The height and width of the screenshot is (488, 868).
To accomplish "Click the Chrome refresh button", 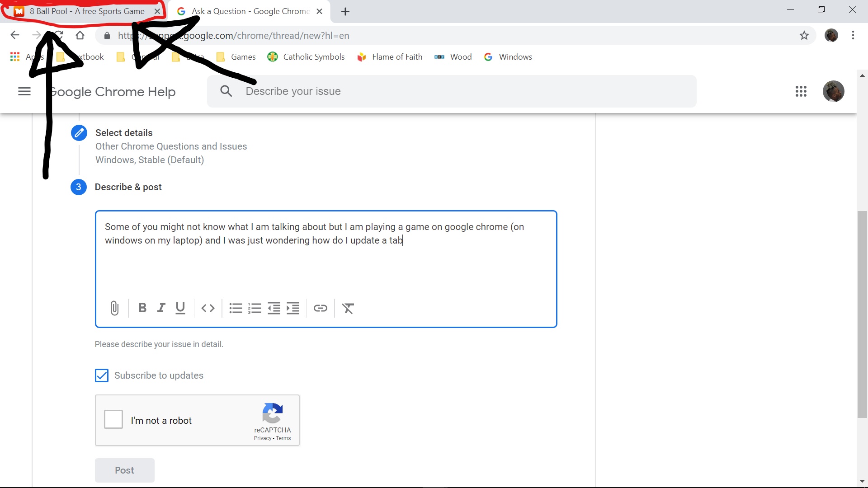I will click(x=58, y=34).
